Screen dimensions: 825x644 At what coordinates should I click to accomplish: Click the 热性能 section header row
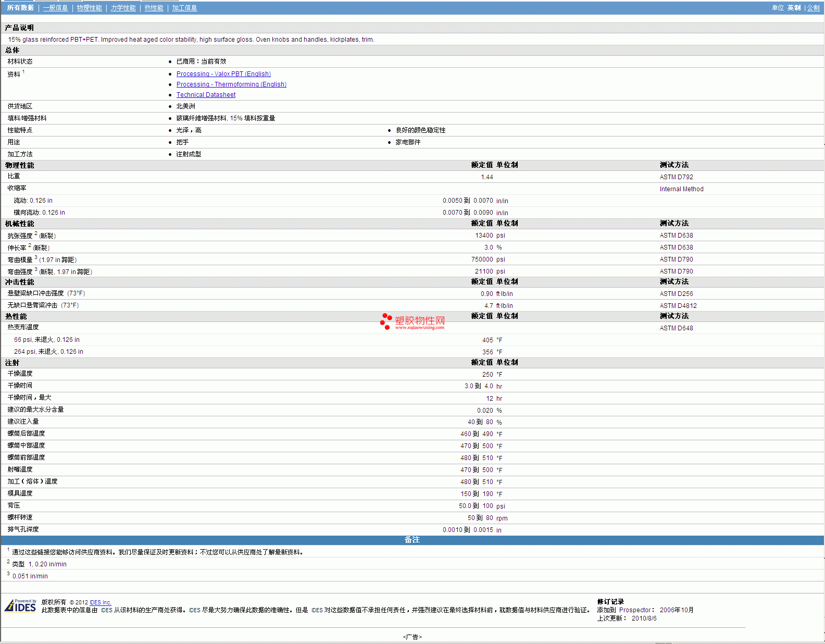(412, 316)
